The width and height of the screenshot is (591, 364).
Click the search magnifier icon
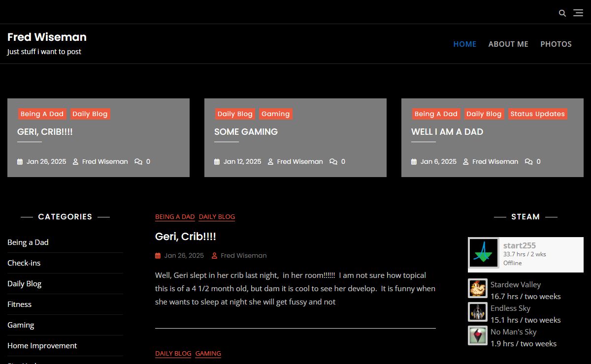(x=562, y=13)
